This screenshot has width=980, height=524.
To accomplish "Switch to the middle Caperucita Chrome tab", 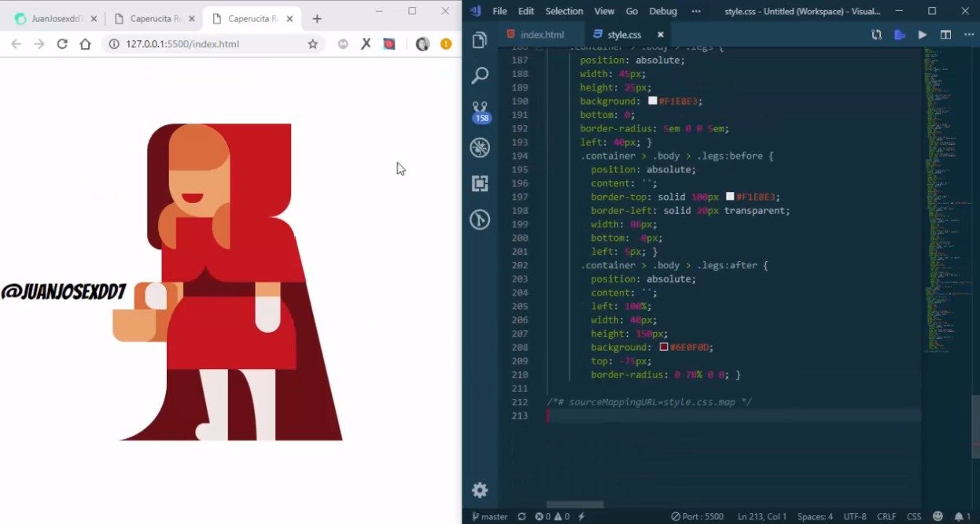I will point(156,18).
